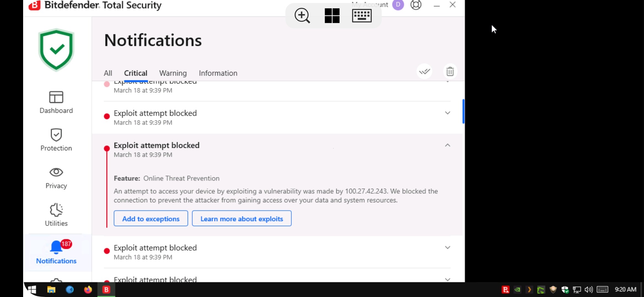Click Add to exceptions button
Image resolution: width=644 pixels, height=297 pixels.
pyautogui.click(x=151, y=219)
